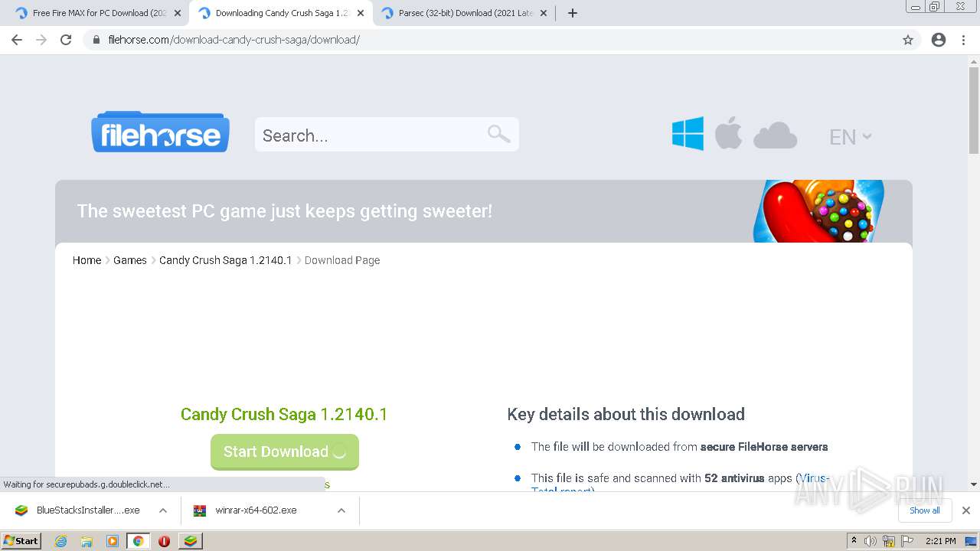Click the address bar URL
This screenshot has height=551, width=980.
click(x=234, y=40)
